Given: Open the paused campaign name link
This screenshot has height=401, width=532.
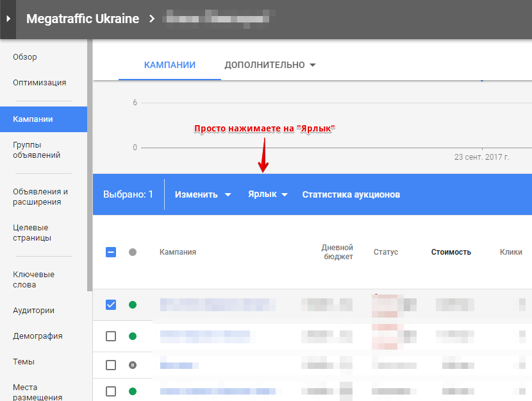Looking at the screenshot, I should coord(179,365).
